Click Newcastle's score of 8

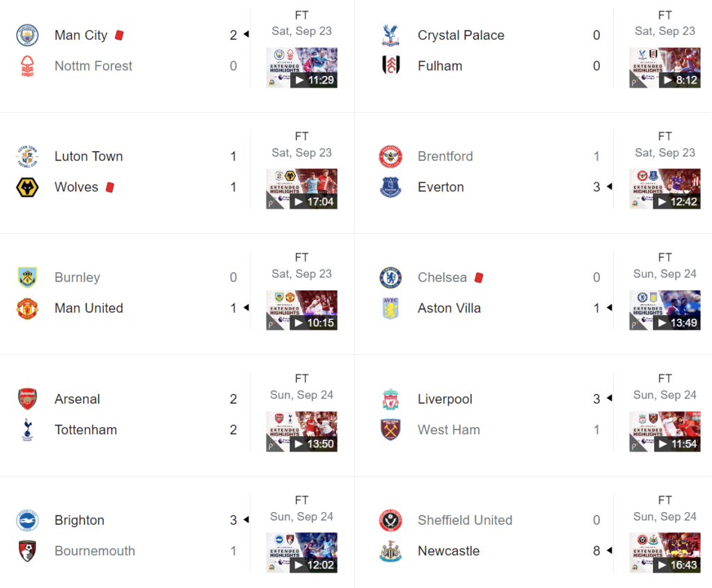(596, 551)
